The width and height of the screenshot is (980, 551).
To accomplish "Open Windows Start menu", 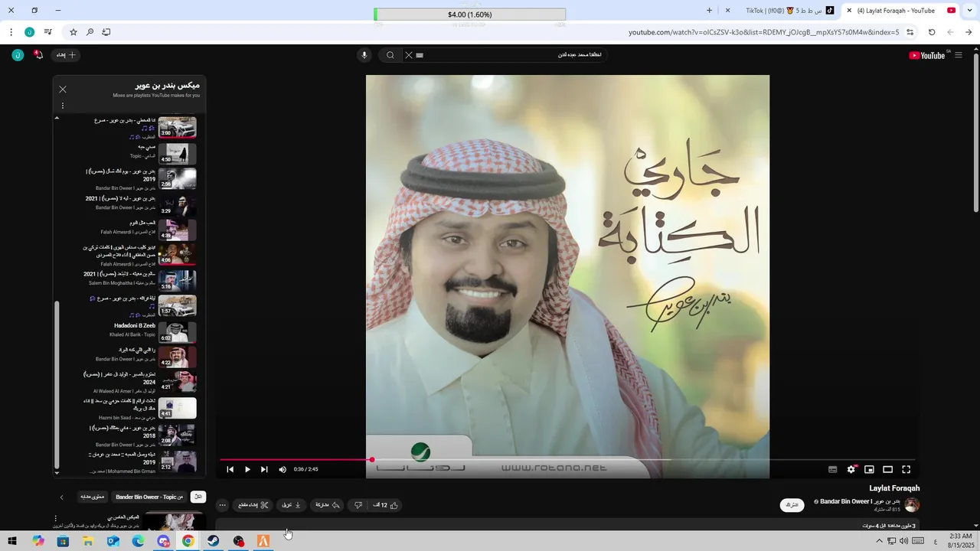I will point(12,541).
